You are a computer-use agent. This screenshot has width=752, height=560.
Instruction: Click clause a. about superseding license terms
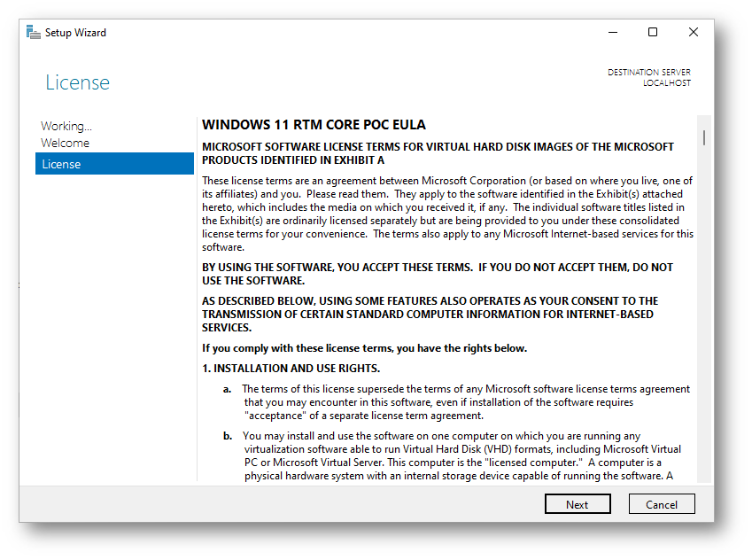456,402
